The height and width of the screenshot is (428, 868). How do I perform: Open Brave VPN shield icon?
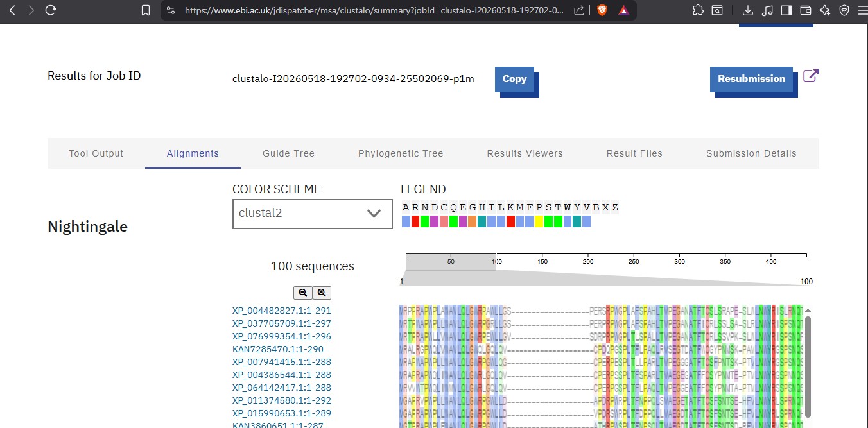tap(844, 10)
